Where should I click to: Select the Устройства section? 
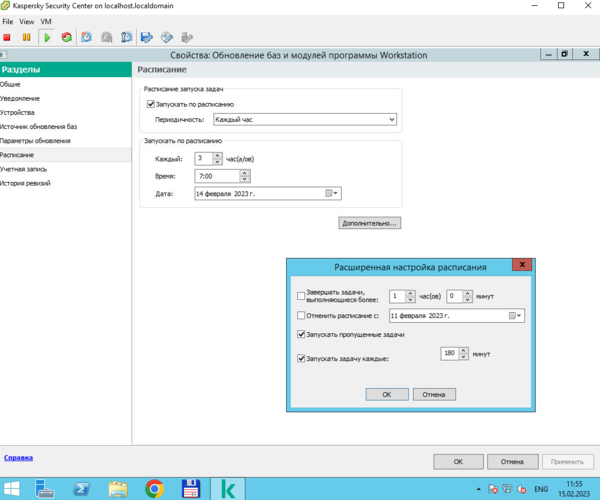[x=65, y=112]
